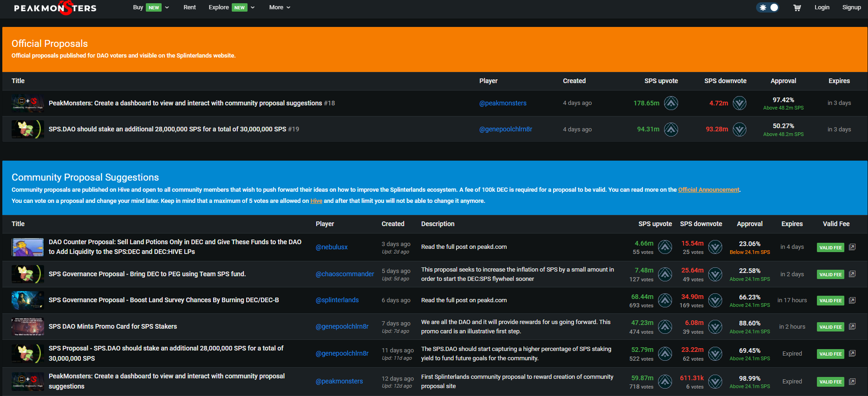Go to PeakMonsters home via the logo
This screenshot has height=396, width=868.
[55, 8]
